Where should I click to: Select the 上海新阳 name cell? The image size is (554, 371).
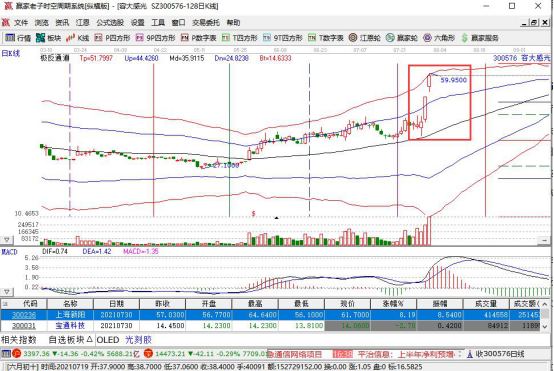click(x=70, y=314)
